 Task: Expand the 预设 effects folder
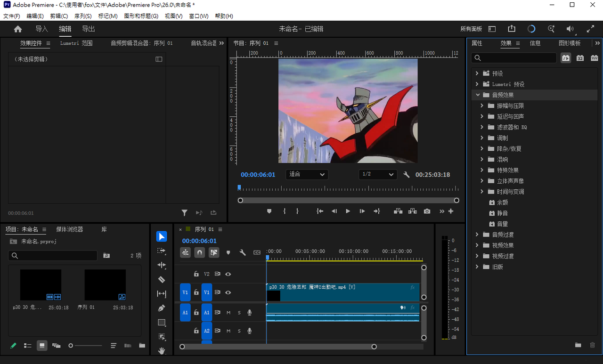pos(477,73)
